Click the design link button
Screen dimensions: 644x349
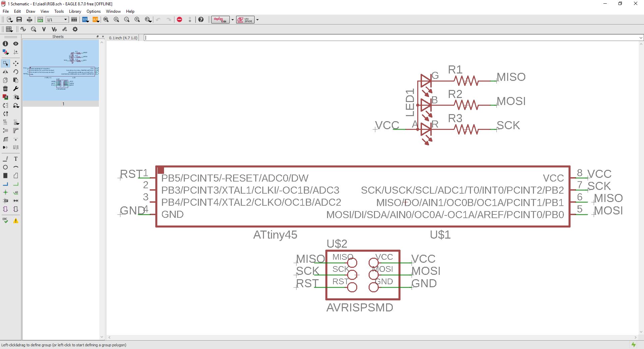point(220,19)
